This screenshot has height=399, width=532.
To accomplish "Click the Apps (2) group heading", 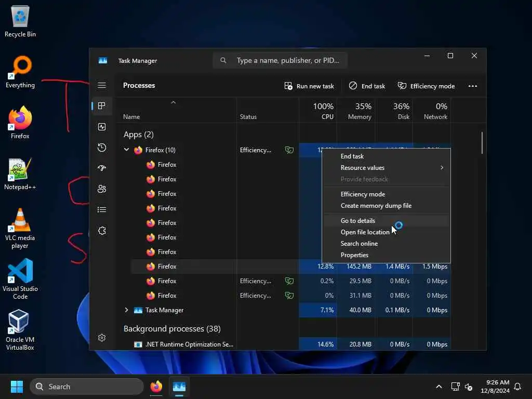I will [x=138, y=135].
